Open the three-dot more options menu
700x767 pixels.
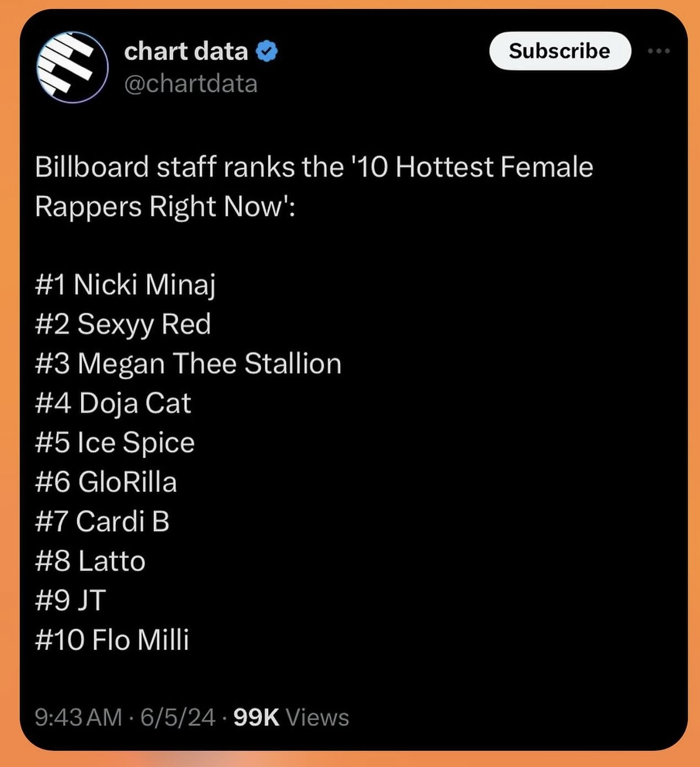click(x=659, y=51)
